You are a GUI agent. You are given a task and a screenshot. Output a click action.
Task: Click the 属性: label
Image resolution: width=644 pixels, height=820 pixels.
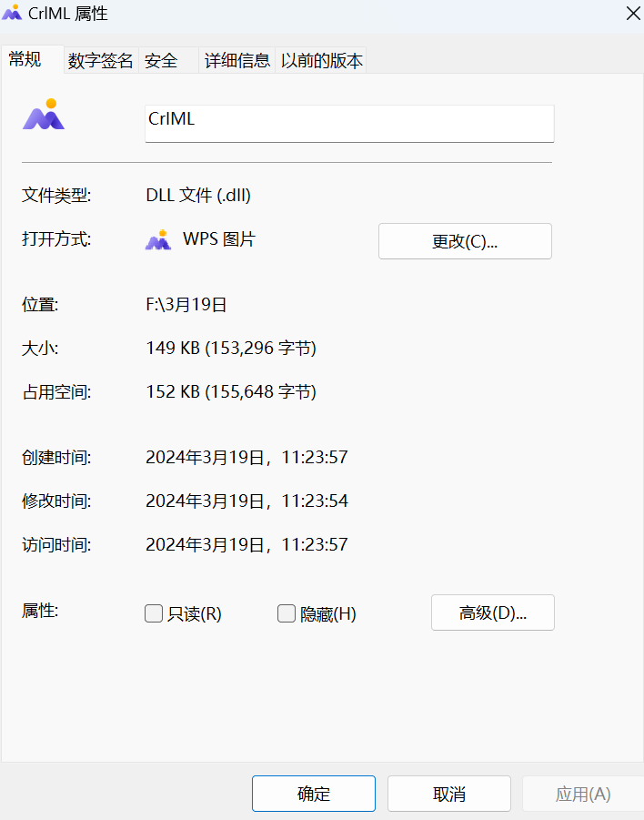40,611
